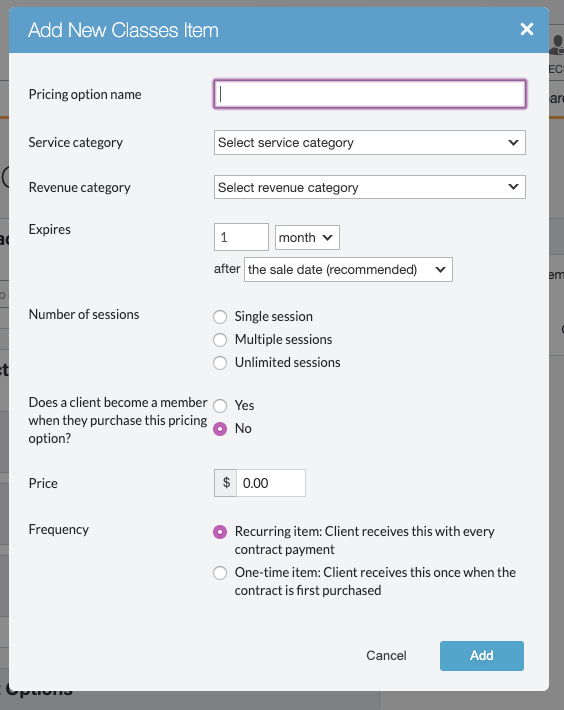Viewport: 564px width, 710px height.
Task: Select the Recurring item frequency option
Action: pyautogui.click(x=220, y=532)
